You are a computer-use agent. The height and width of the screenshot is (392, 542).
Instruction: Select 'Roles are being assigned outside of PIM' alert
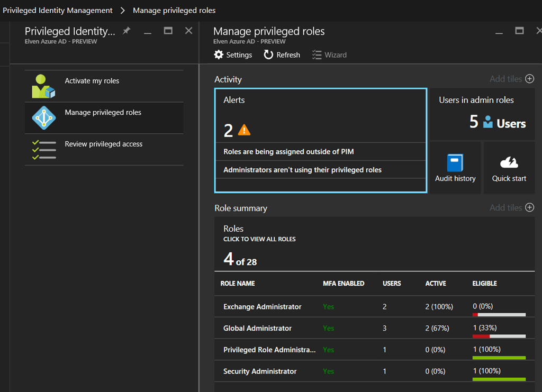click(x=288, y=152)
